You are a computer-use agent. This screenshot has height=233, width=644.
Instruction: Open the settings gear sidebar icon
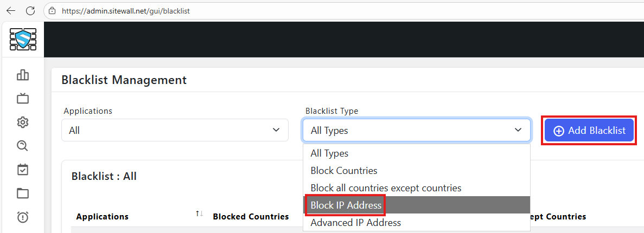tap(23, 122)
